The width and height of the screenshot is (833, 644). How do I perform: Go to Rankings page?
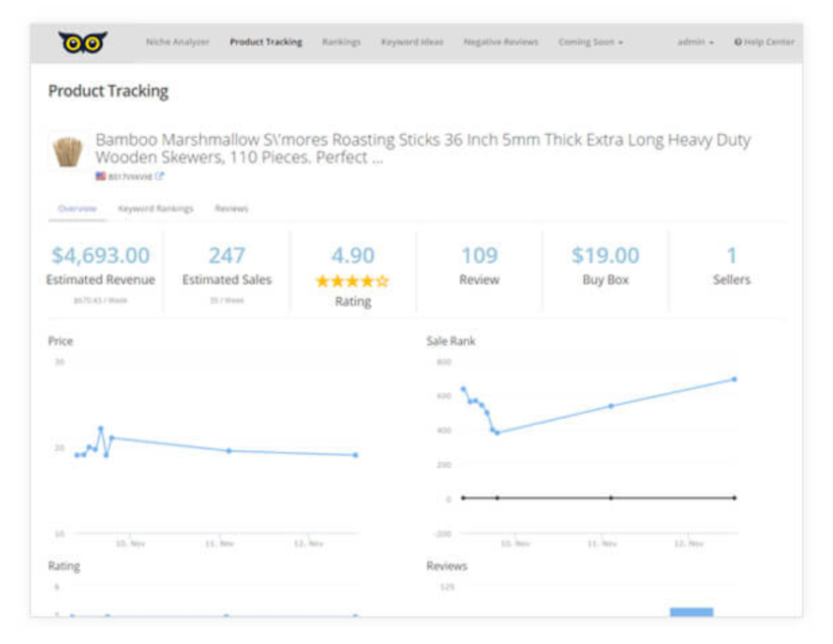[x=341, y=42]
